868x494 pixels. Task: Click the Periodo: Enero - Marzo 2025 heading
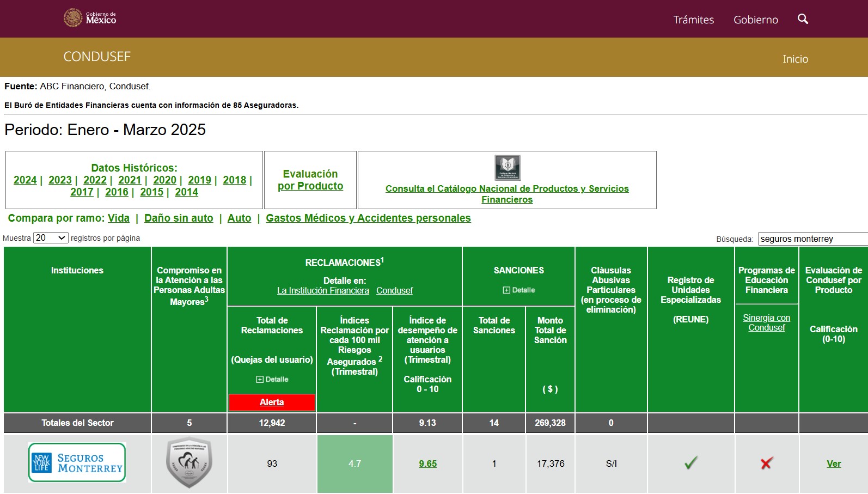click(105, 130)
